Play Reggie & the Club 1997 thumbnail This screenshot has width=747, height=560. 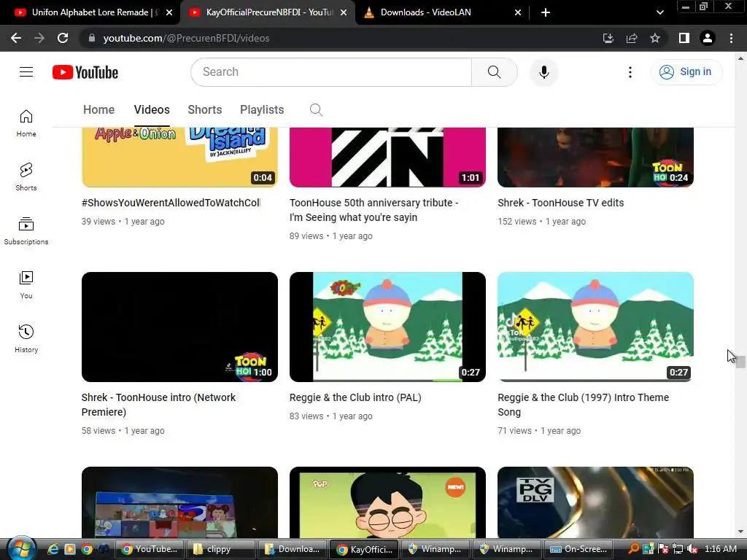[x=595, y=327]
